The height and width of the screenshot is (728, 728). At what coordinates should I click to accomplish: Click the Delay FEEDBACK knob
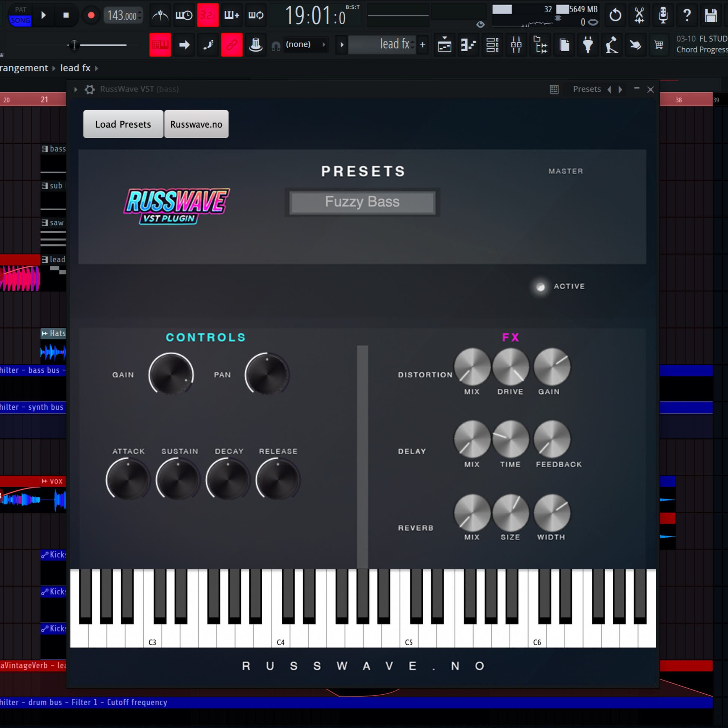(x=552, y=439)
